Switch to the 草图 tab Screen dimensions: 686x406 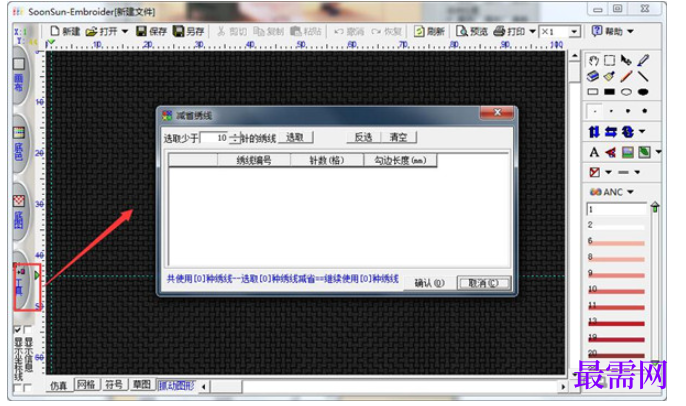pos(142,385)
